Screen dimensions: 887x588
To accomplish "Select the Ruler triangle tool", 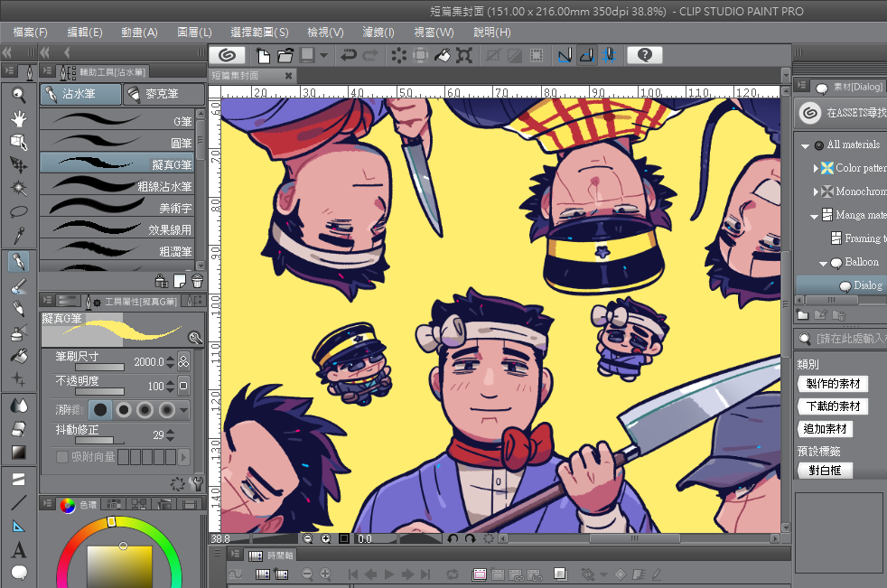I will click(19, 527).
